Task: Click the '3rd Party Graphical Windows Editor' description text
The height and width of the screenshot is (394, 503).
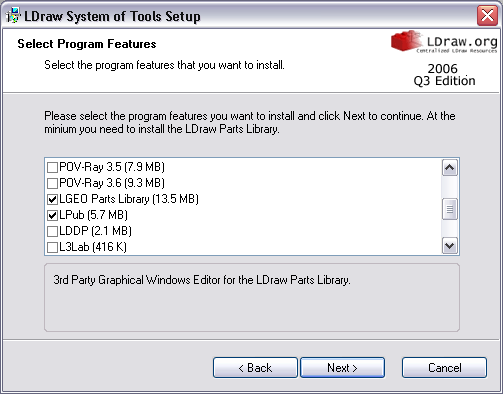Action: click(x=202, y=280)
